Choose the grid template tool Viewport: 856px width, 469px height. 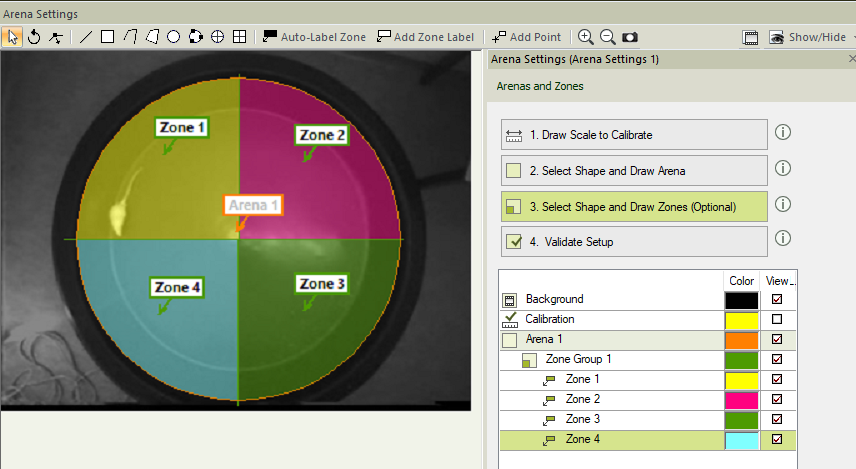coord(239,37)
